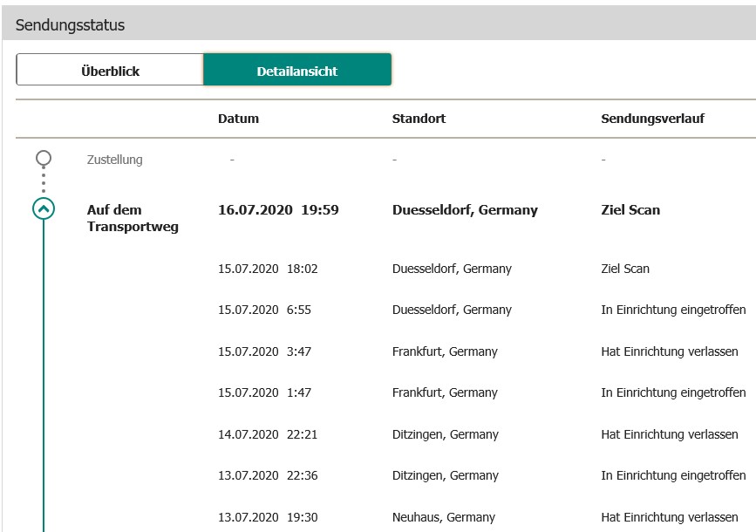Click the 15.07.2020 6:55 date entry
The height and width of the screenshot is (532, 756).
264,310
